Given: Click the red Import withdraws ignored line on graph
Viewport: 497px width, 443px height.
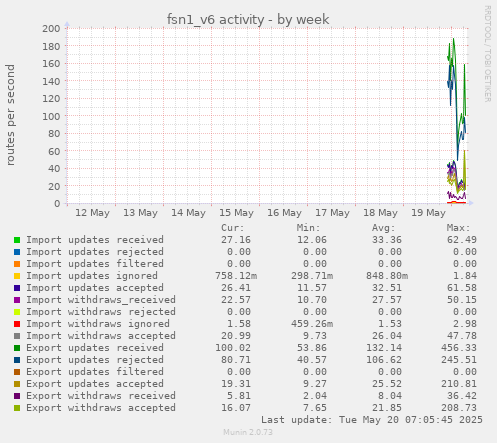Looking at the screenshot, I should point(457,202).
